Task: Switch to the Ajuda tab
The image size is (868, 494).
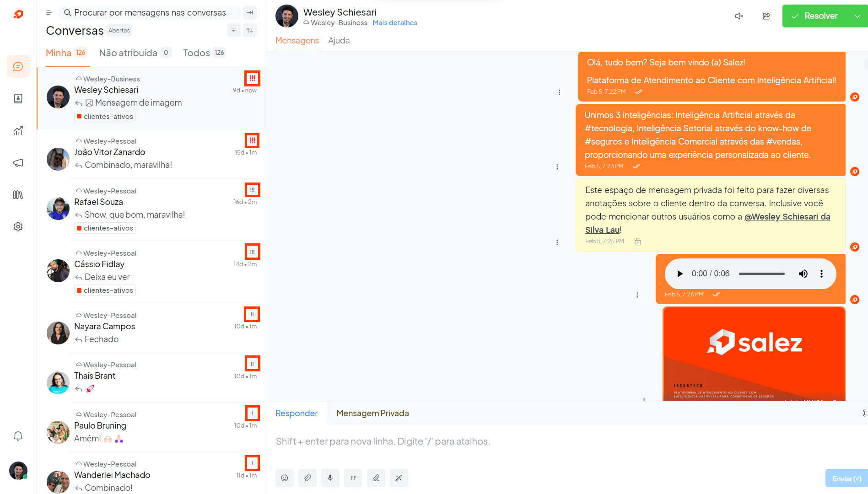Action: click(339, 41)
